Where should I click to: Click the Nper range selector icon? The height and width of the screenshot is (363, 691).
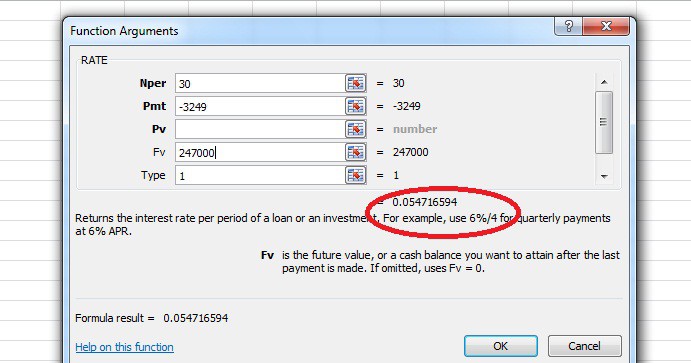[356, 83]
